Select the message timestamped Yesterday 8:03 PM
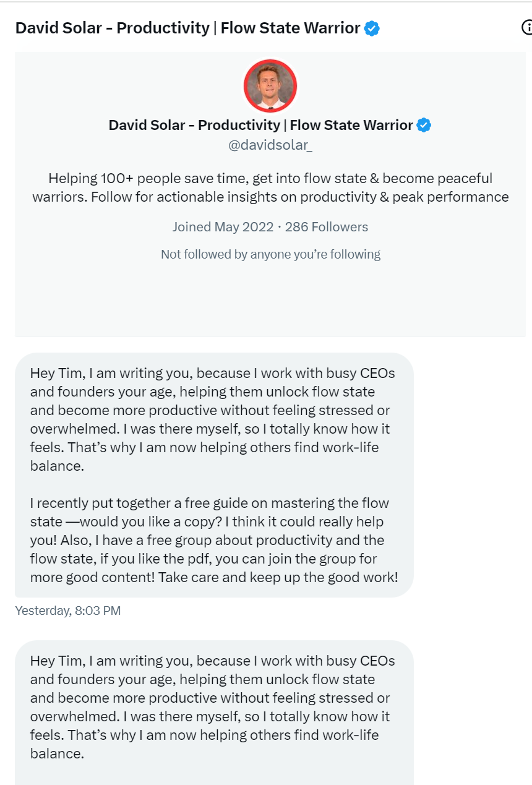 214,475
